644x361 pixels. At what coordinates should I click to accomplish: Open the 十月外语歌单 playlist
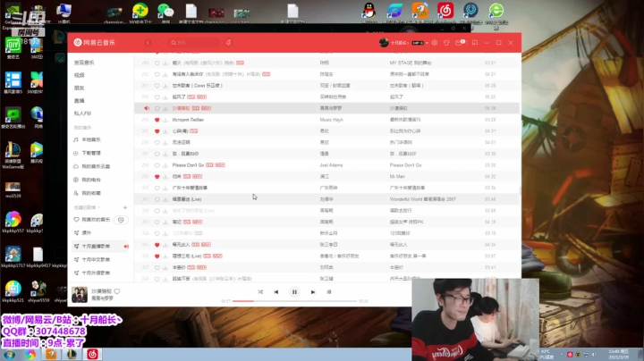(x=96, y=273)
